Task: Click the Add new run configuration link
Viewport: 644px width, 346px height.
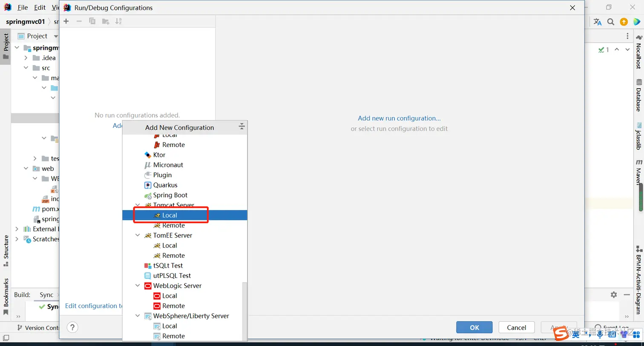Action: click(x=399, y=118)
